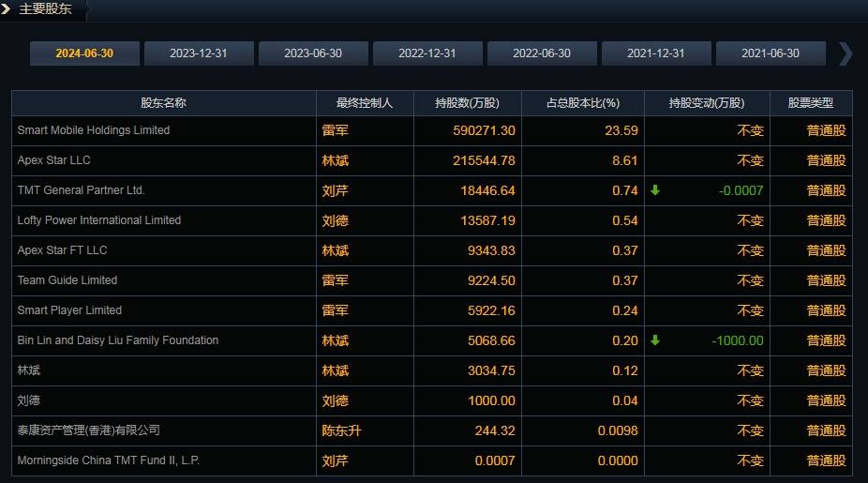Image resolution: width=868 pixels, height=483 pixels.
Task: Click the 13587.19 shareholding value
Action: pos(487,220)
